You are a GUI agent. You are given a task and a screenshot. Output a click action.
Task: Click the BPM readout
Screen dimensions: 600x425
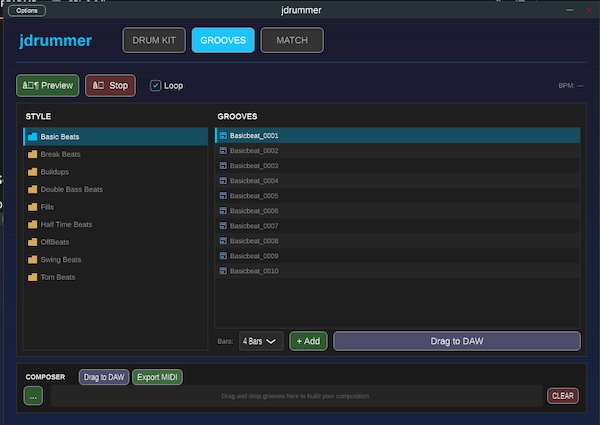pos(571,86)
